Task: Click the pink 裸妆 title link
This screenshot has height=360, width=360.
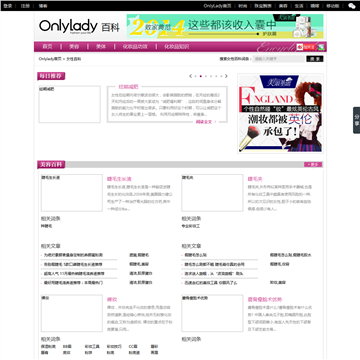Action: 112,299
